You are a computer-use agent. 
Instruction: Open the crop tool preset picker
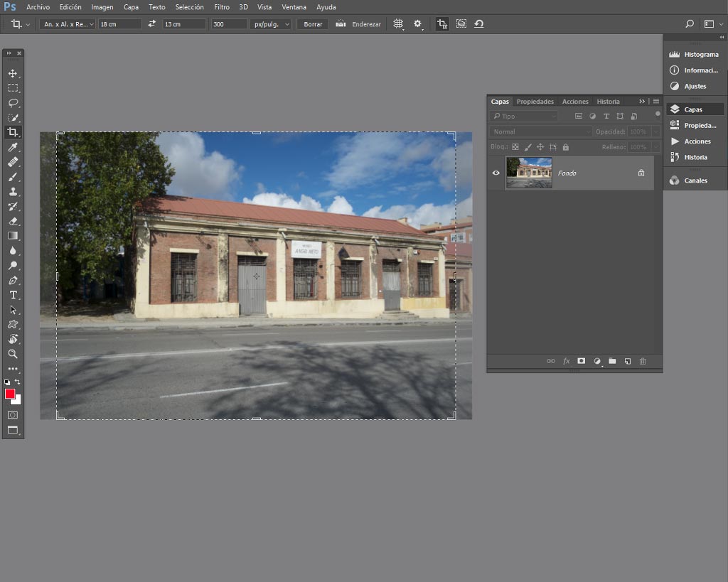pyautogui.click(x=21, y=24)
